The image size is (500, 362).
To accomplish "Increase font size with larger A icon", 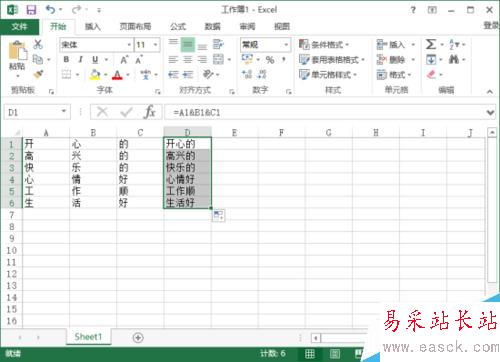I will (124, 60).
